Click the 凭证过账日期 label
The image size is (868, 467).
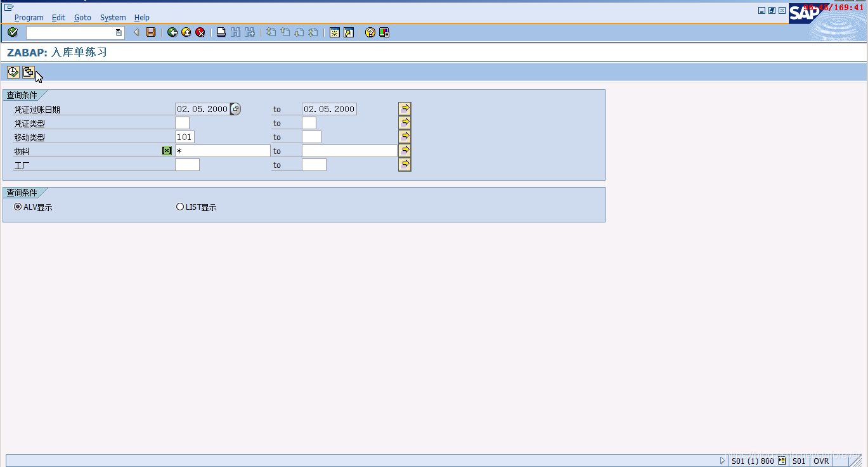click(x=37, y=110)
